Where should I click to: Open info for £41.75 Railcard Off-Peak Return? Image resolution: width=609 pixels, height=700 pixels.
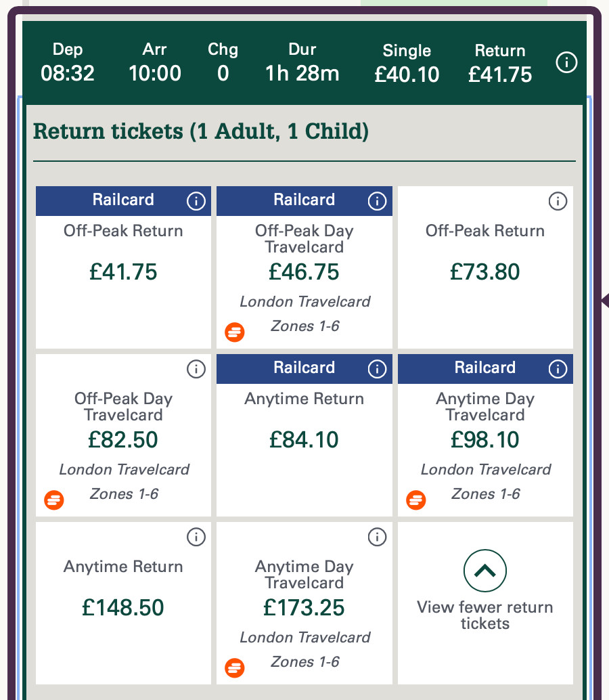pos(196,200)
